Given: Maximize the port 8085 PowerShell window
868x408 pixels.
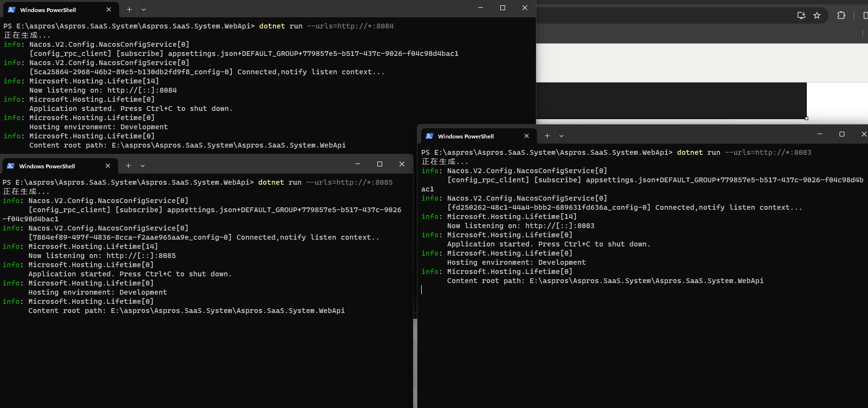Looking at the screenshot, I should pos(380,164).
